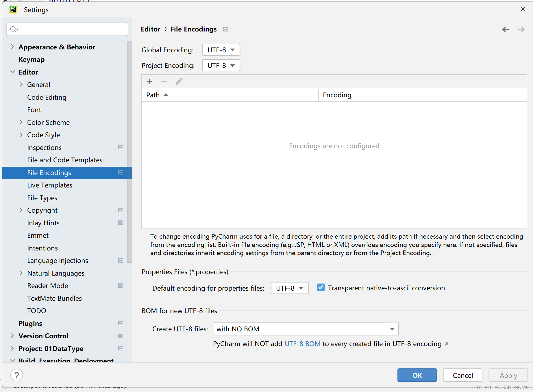Image resolution: width=533 pixels, height=392 pixels.
Task: Click project icon next to Copyright
Action: point(121,210)
